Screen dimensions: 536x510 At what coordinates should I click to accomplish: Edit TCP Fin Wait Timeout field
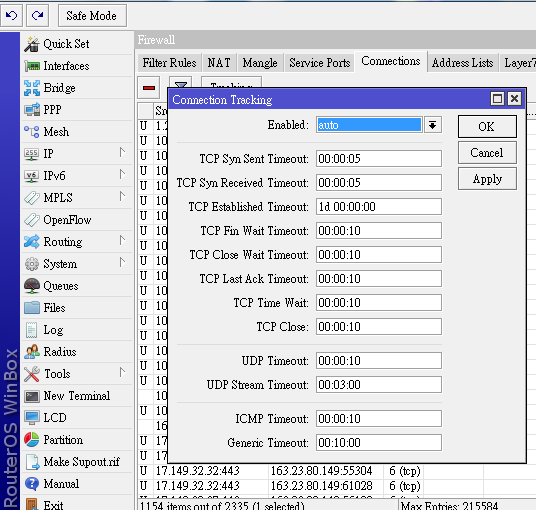pyautogui.click(x=379, y=231)
